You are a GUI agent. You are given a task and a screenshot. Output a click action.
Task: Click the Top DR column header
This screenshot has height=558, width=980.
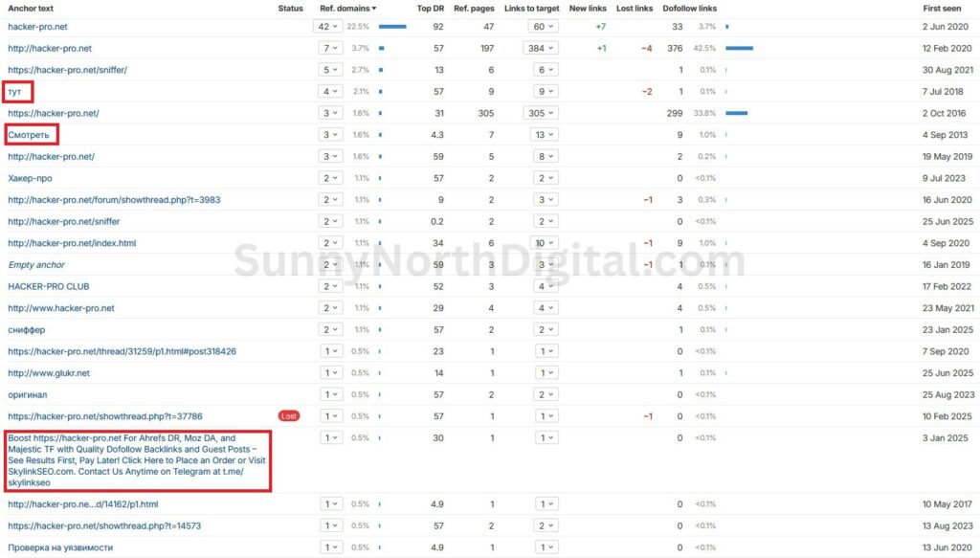(430, 8)
